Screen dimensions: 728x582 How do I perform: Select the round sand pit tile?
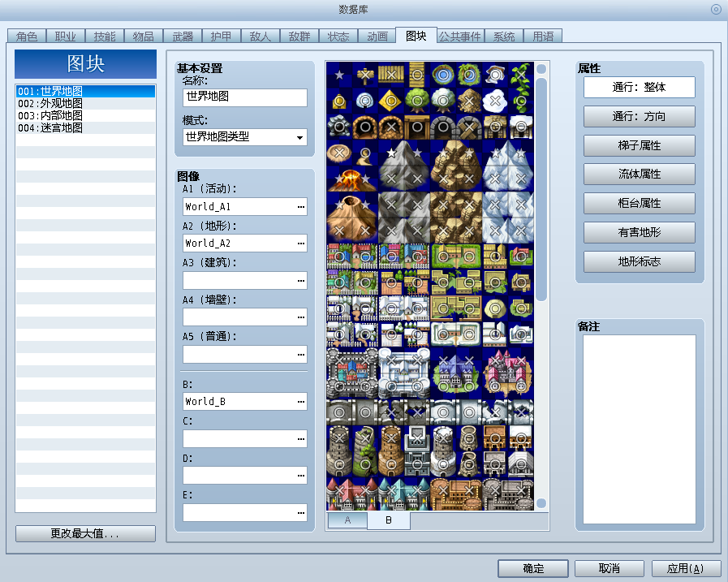coord(339,153)
